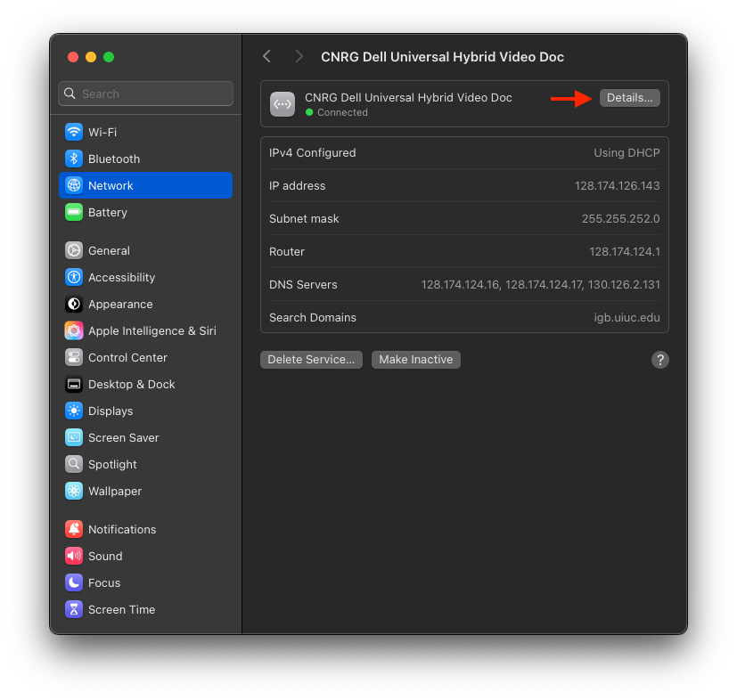The width and height of the screenshot is (737, 700).
Task: Click the Dell dock ethernet service icon
Action: click(283, 104)
